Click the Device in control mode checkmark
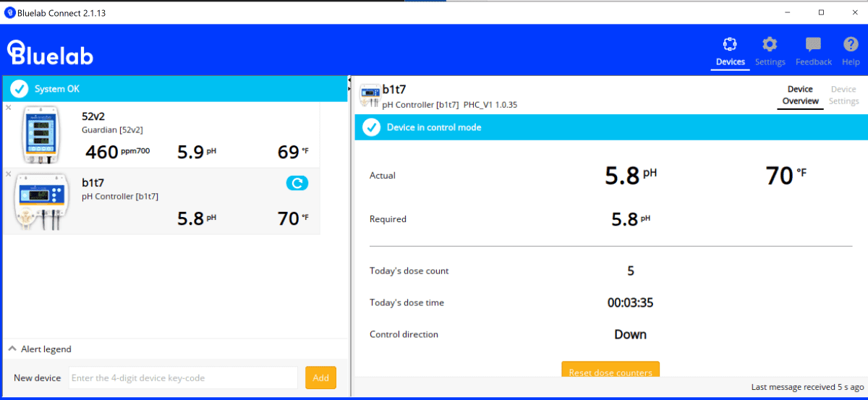 click(371, 127)
